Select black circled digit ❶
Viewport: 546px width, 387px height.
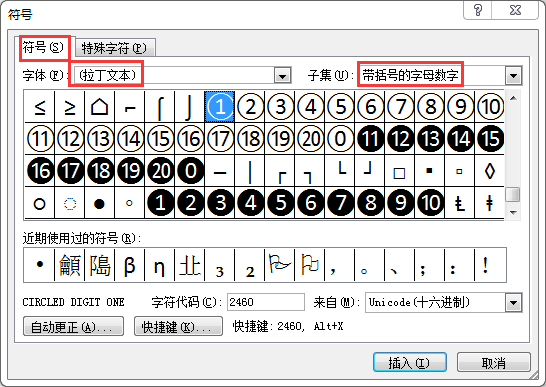pyautogui.click(x=160, y=203)
